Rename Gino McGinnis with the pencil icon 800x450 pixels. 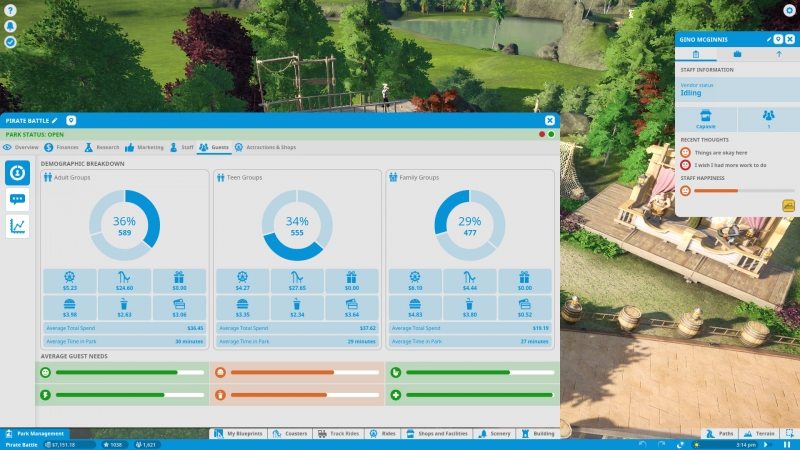click(768, 39)
